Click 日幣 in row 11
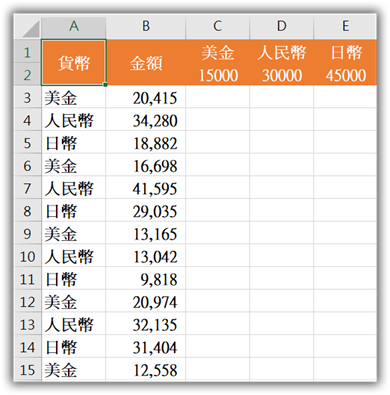Viewport: 390px width, 395px height. pyautogui.click(x=74, y=279)
